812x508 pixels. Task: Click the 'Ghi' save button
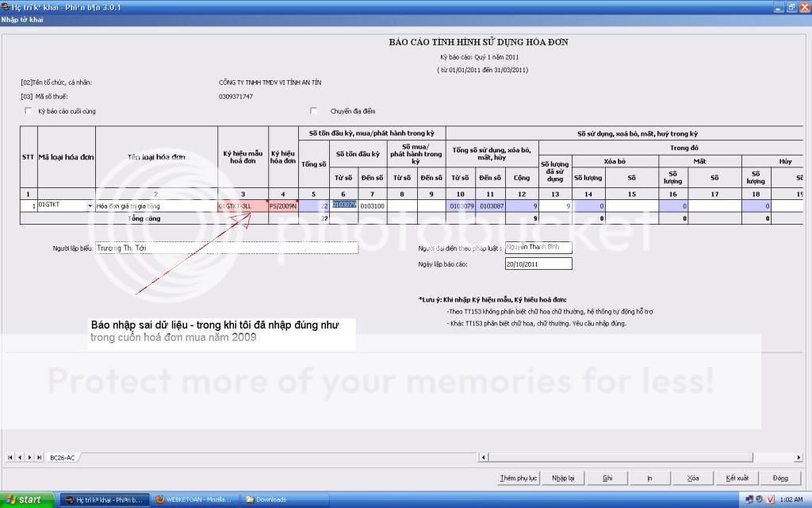[607, 478]
